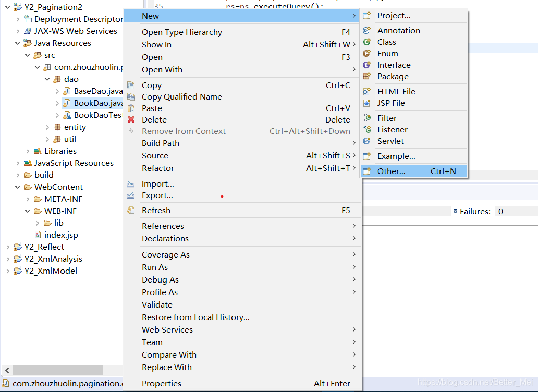This screenshot has width=538, height=392.
Task: Choose Validate from context menu
Action: point(241,304)
